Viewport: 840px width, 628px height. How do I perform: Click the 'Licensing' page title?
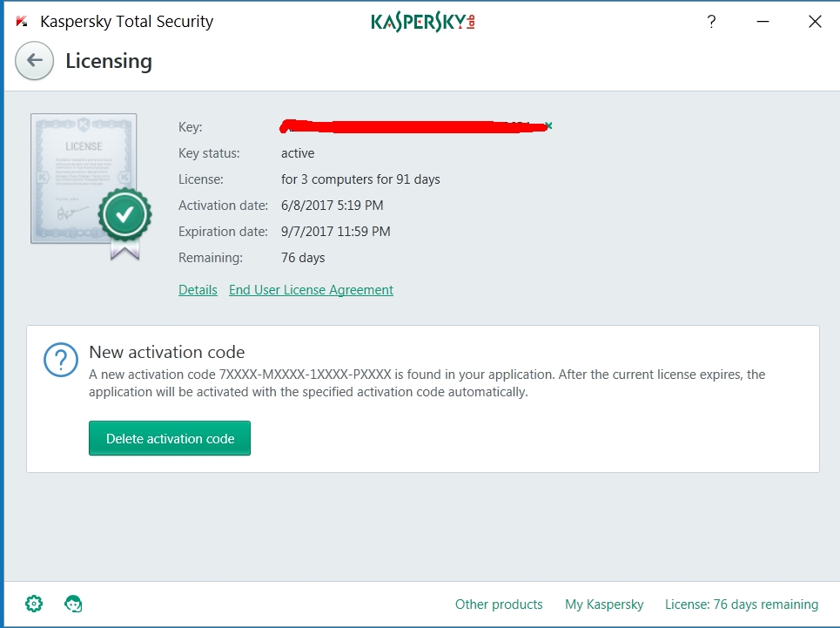tap(109, 61)
